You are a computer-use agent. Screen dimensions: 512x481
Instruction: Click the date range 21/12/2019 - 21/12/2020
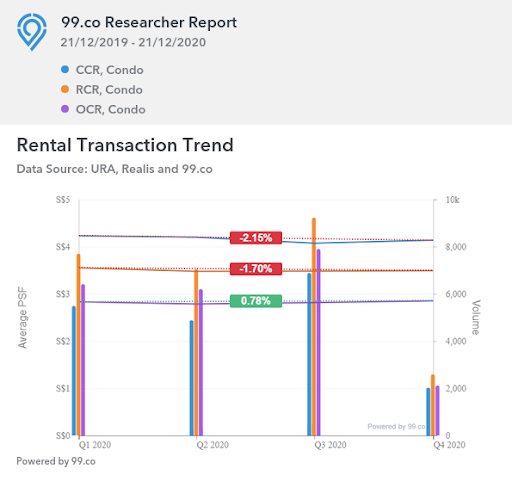coord(133,42)
